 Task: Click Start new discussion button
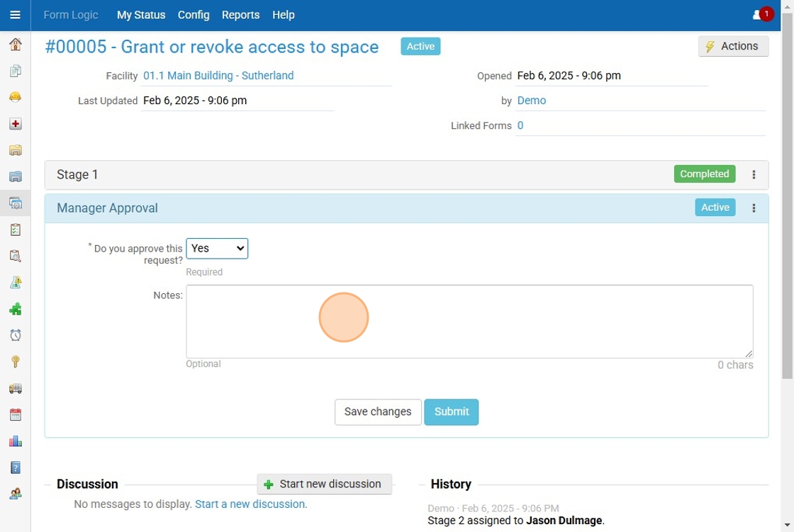pyautogui.click(x=324, y=484)
